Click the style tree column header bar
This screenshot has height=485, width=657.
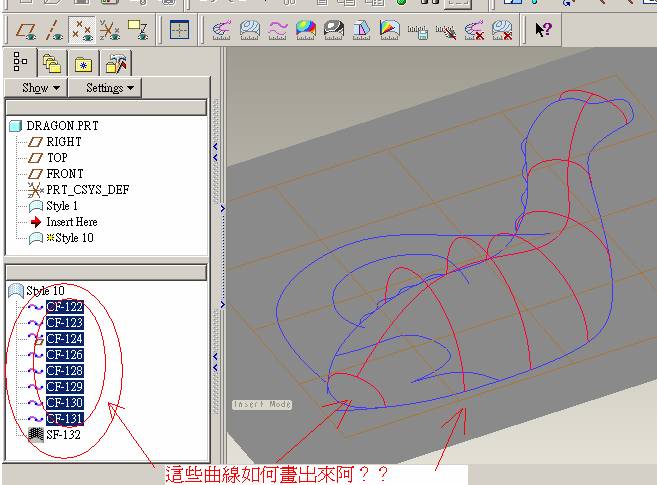tap(106, 272)
